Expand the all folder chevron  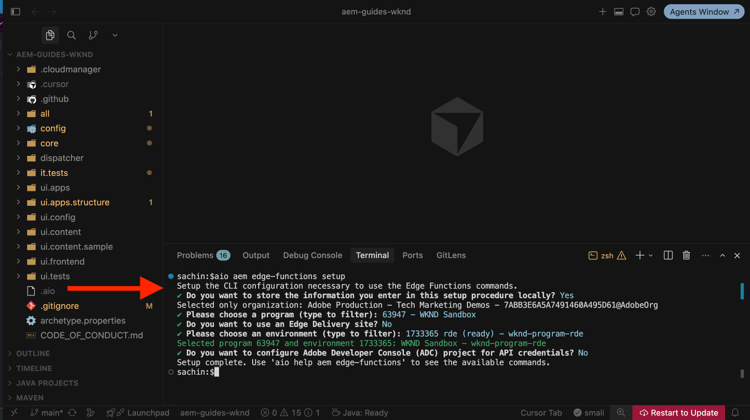18,113
